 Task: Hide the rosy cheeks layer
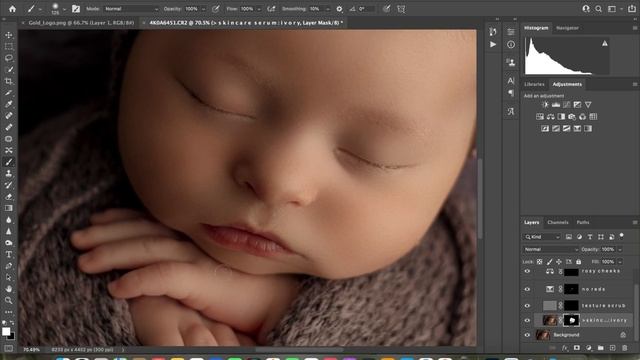pos(527,271)
